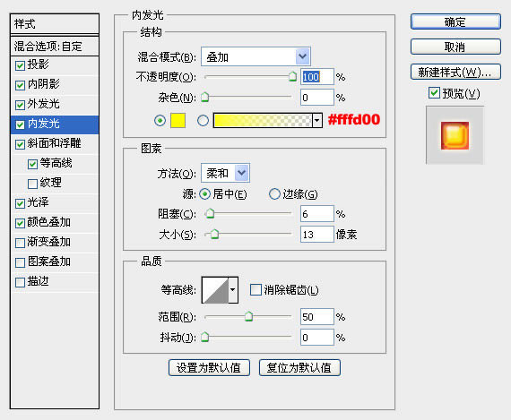
Task: Click the 杂色 noise slider handle
Action: point(204,97)
